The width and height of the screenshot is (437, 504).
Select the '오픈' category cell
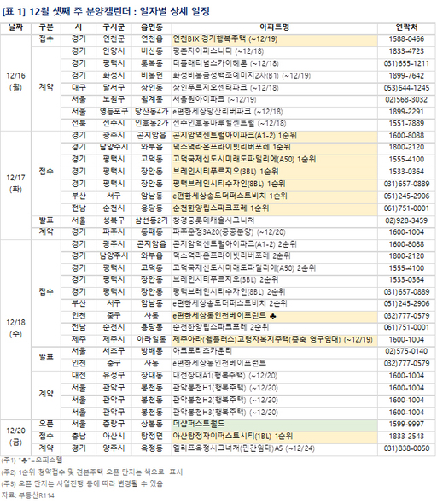tap(46, 425)
